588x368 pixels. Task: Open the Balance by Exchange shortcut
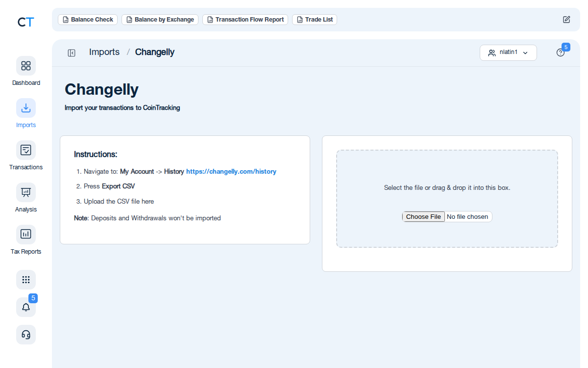point(160,20)
